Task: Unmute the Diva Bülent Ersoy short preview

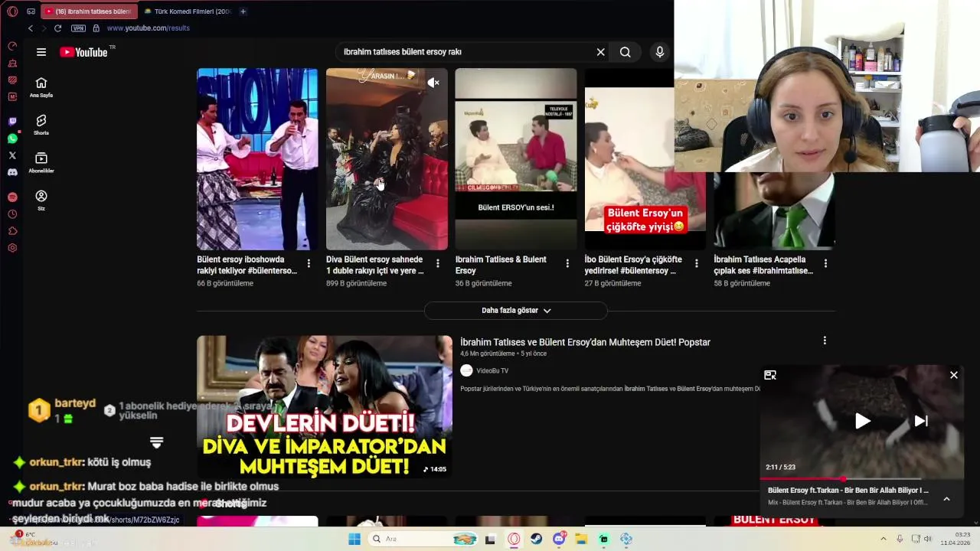Action: click(433, 83)
